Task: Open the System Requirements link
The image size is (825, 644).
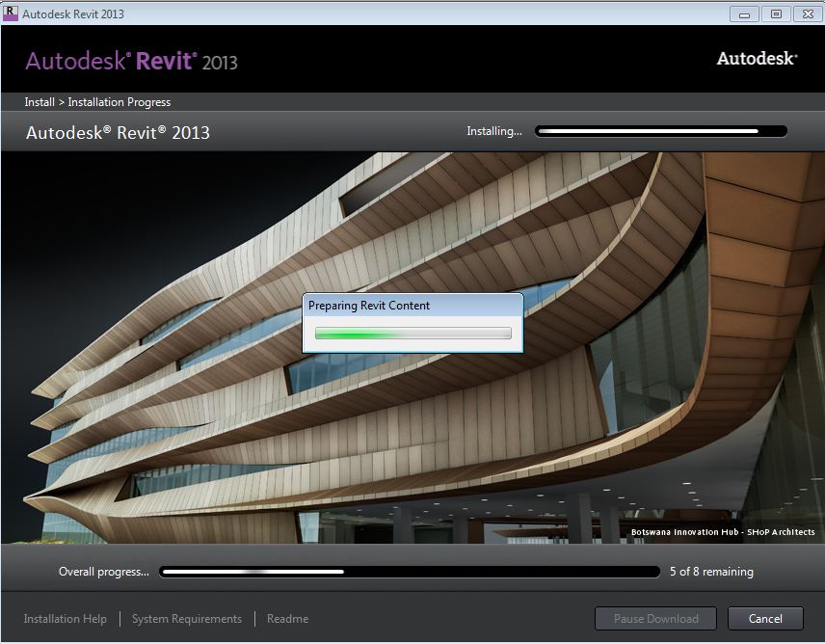Action: click(187, 619)
